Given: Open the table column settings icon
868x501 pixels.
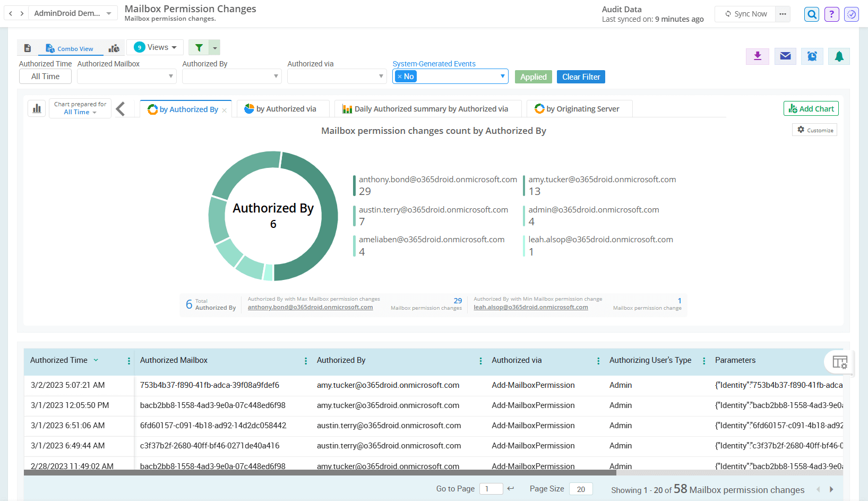Looking at the screenshot, I should [839, 362].
